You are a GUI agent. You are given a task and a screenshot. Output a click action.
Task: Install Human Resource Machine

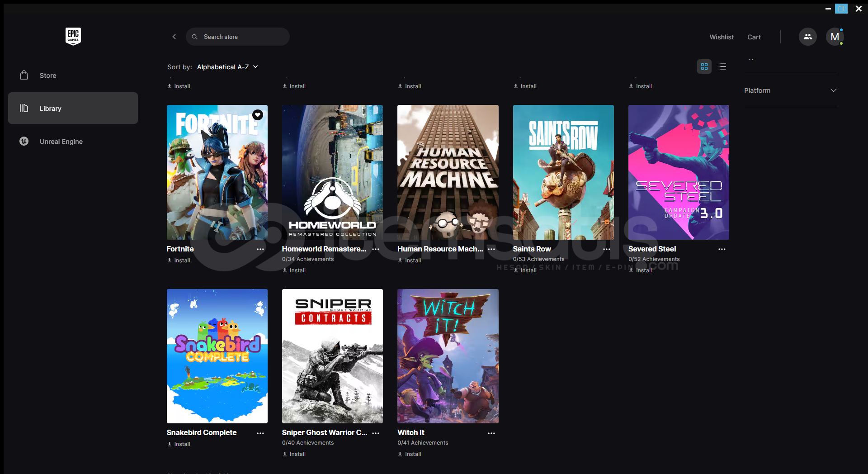[410, 261]
